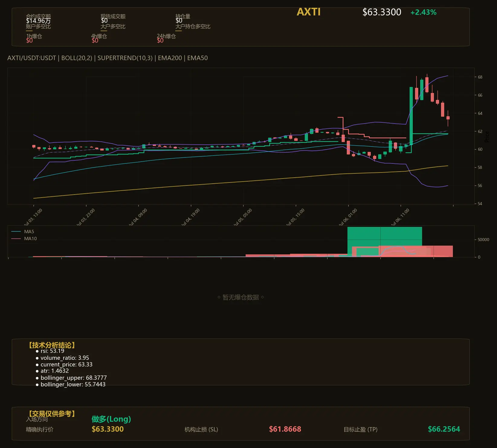Click the 68 price axis tick

[480, 77]
